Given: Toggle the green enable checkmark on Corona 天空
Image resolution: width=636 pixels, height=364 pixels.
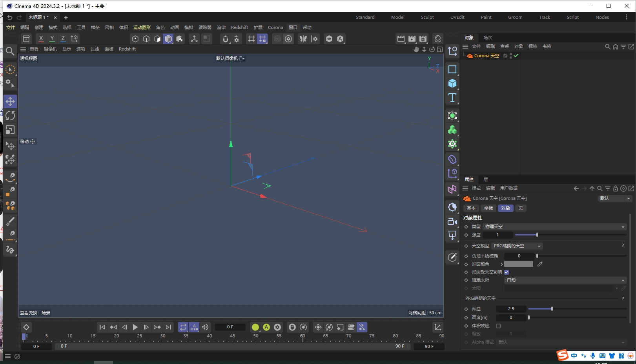Looking at the screenshot, I should (x=516, y=56).
